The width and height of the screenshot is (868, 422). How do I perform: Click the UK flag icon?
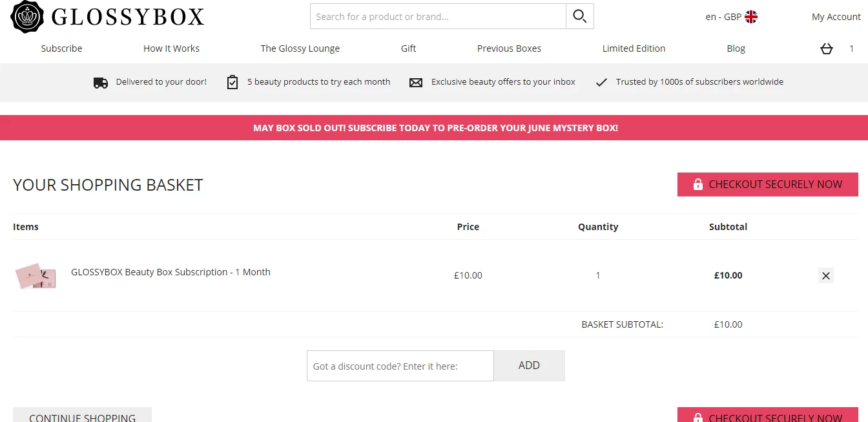pos(751,17)
